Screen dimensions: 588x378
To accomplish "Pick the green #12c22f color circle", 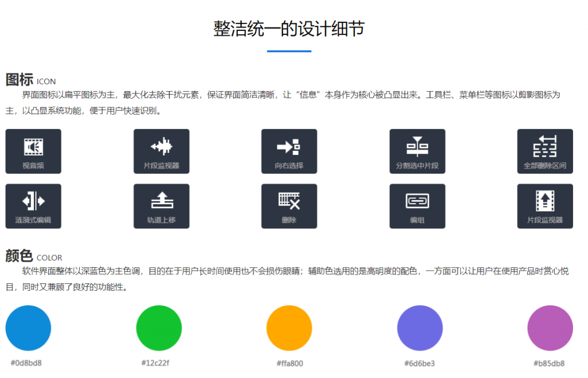I will [x=158, y=328].
